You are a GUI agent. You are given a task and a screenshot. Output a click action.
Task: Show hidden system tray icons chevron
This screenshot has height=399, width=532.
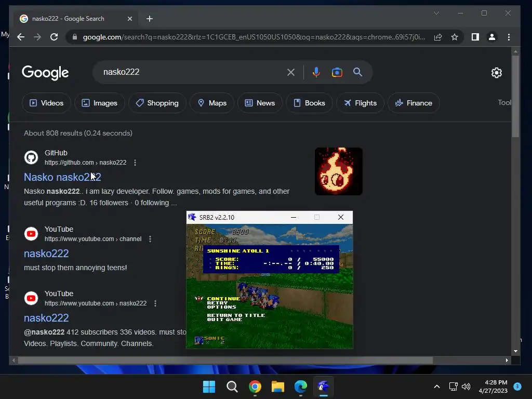436,387
